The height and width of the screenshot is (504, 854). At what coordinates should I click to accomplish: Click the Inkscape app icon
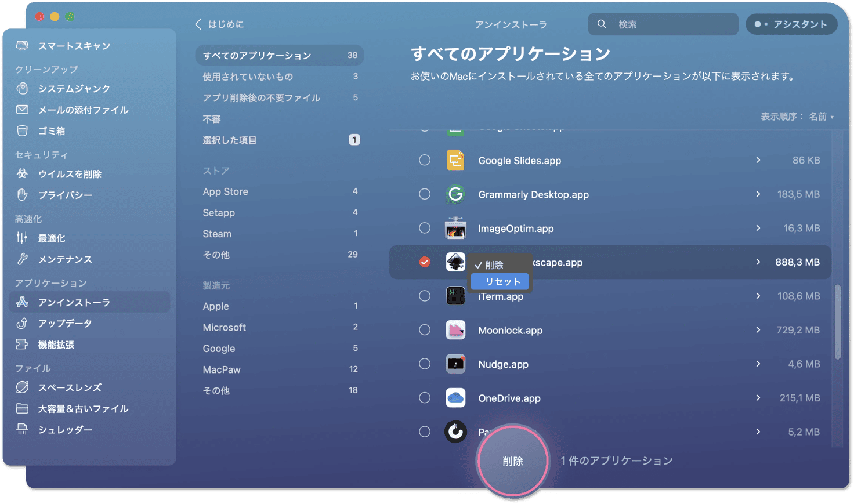coord(455,262)
